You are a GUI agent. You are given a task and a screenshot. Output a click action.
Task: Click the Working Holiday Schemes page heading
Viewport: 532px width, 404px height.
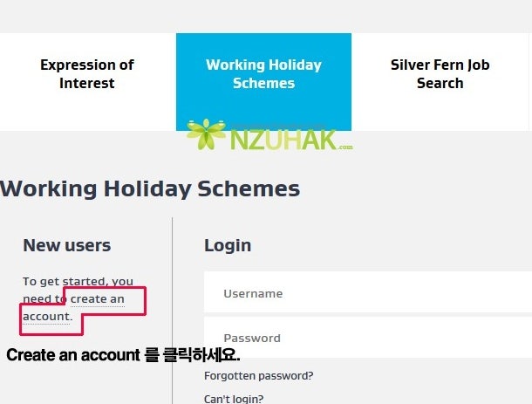pyautogui.click(x=150, y=188)
